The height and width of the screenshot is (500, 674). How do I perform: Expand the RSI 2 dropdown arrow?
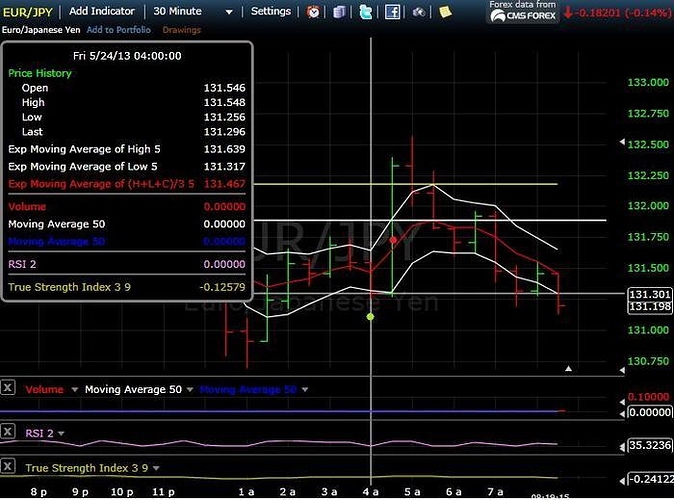pyautogui.click(x=61, y=433)
